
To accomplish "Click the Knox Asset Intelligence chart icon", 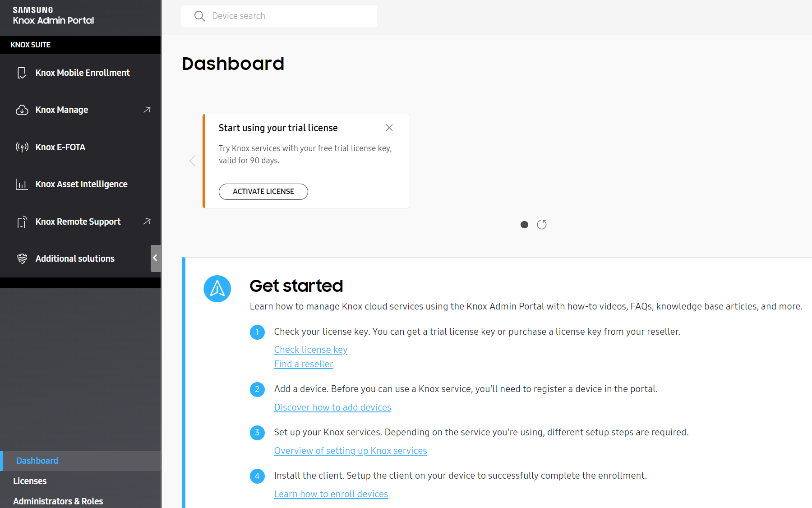I will click(22, 184).
